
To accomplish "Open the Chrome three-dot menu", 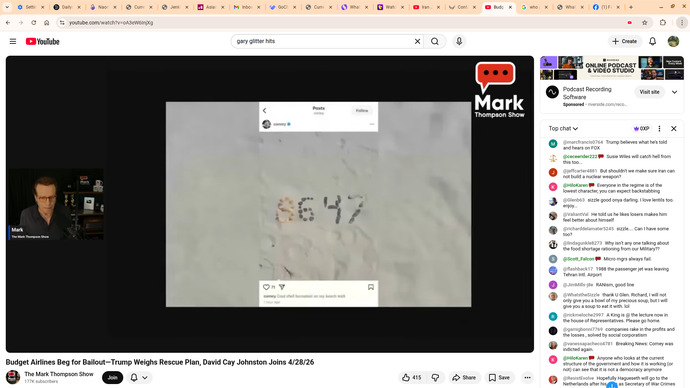I will 682,22.
